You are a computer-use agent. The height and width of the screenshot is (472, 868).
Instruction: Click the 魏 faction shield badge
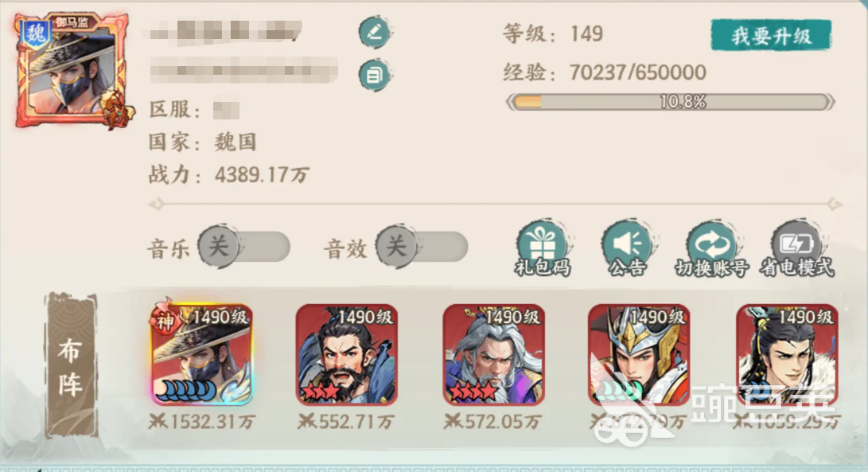36,34
